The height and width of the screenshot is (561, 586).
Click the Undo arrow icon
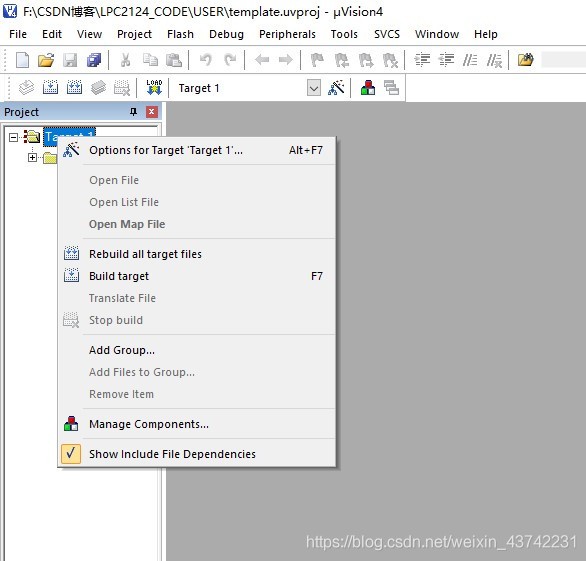(206, 60)
